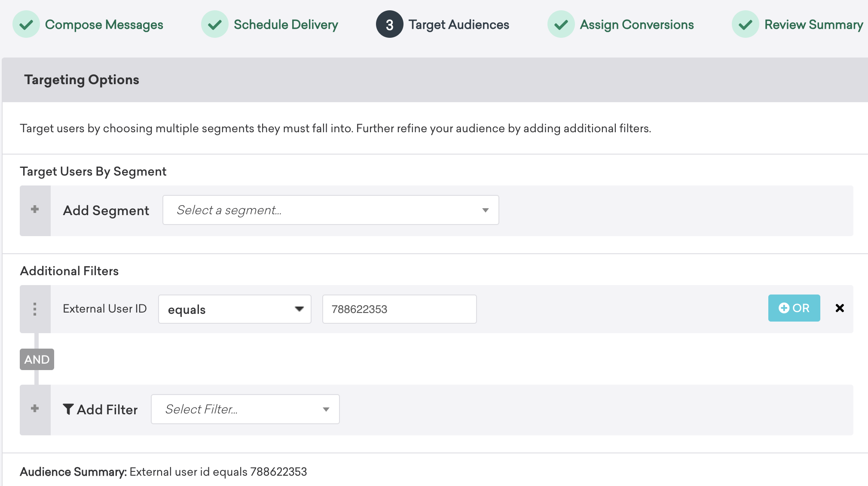This screenshot has height=486, width=868.
Task: Click the funnel icon next to Add Filter
Action: 68,409
